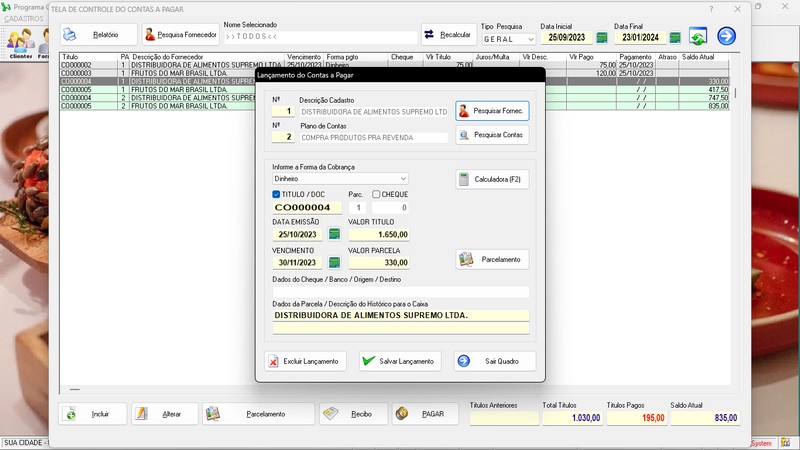Click Plano de Contas Nº field showing 2

coord(283,137)
